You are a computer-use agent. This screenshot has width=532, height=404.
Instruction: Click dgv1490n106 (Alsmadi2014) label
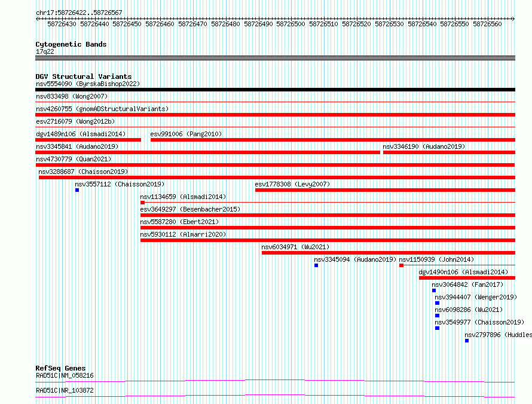click(463, 272)
